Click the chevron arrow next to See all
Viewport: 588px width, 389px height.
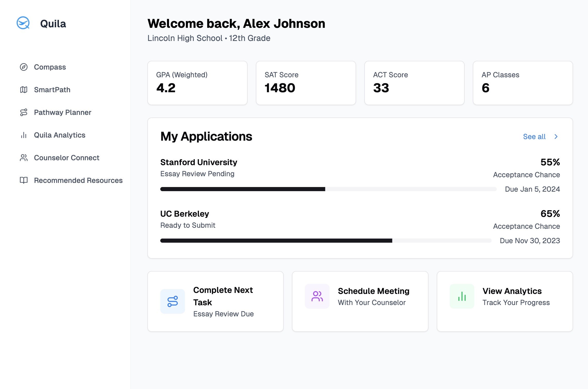click(x=556, y=137)
